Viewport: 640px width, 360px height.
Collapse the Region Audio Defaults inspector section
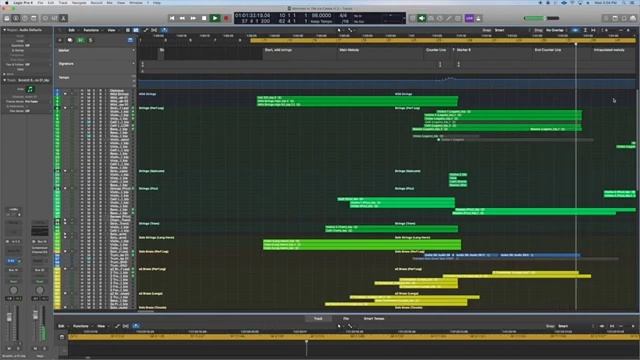coord(4,30)
